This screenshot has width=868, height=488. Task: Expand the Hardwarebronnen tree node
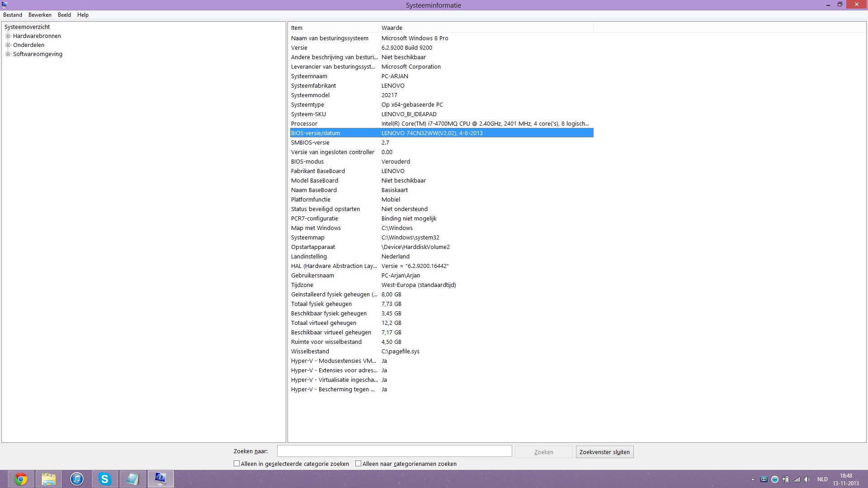click(x=8, y=36)
